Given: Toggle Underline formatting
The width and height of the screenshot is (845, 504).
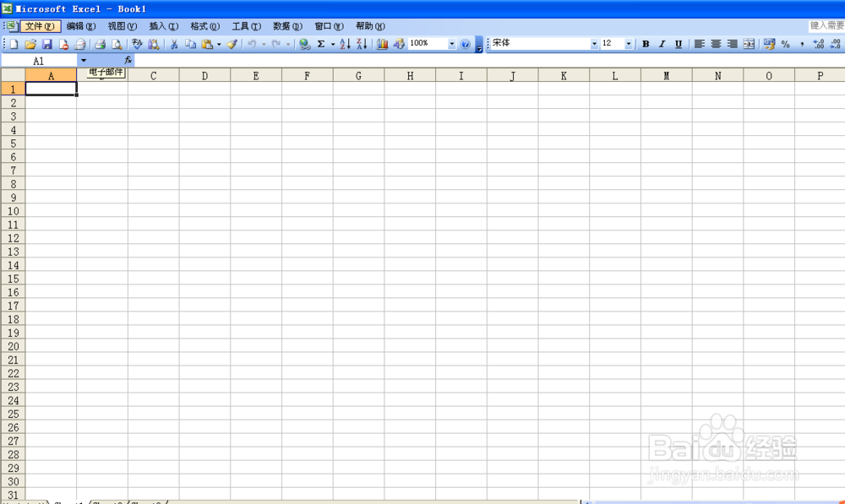Looking at the screenshot, I should [x=679, y=44].
